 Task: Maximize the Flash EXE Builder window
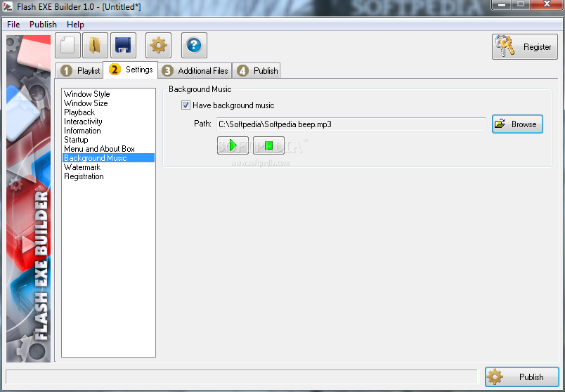(521, 5)
